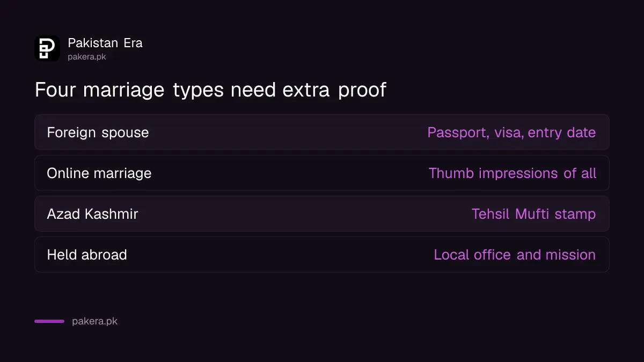Click the Pakistan Era logo icon

pyautogui.click(x=47, y=48)
